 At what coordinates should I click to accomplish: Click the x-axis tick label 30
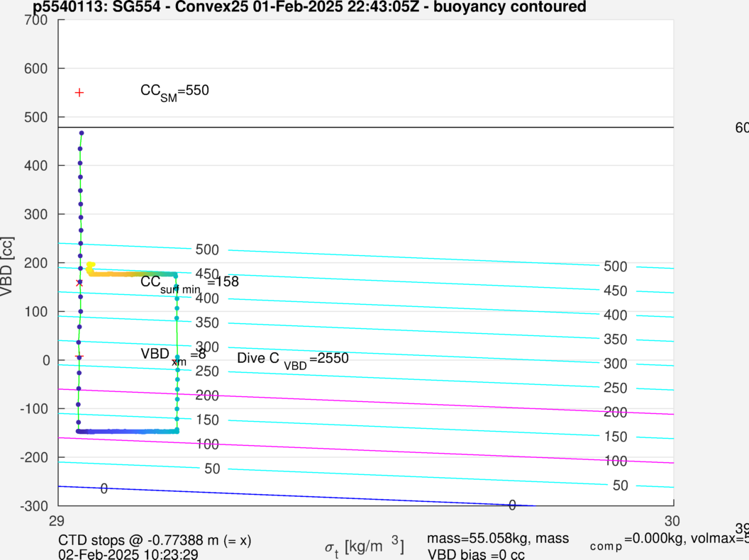(x=672, y=521)
